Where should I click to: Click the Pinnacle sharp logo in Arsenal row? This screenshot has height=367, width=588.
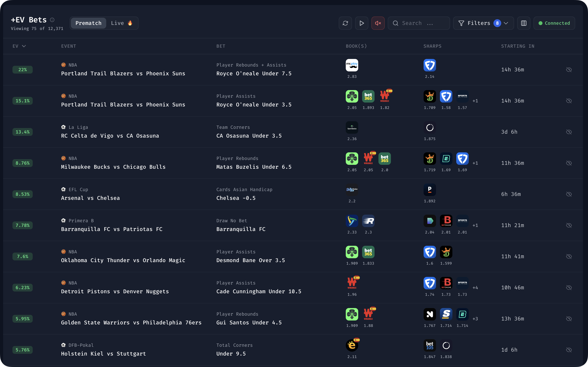pyautogui.click(x=430, y=190)
